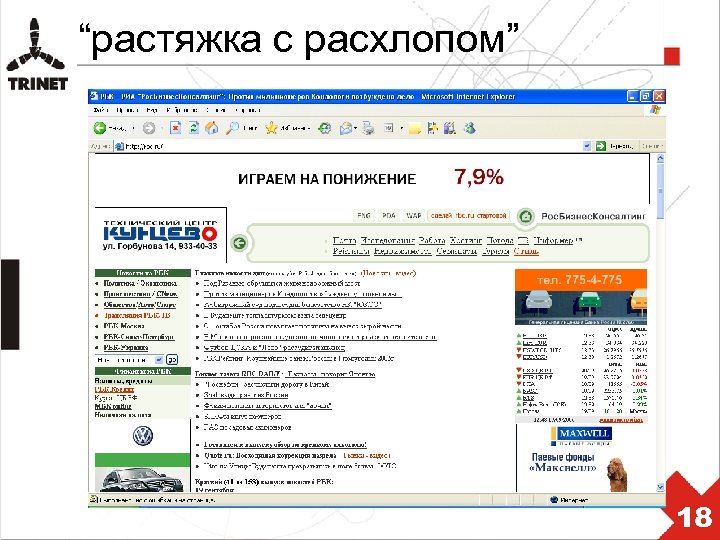The image size is (720, 540).
Task: Click the Messenger figure icon in toolbar
Action: [469, 128]
